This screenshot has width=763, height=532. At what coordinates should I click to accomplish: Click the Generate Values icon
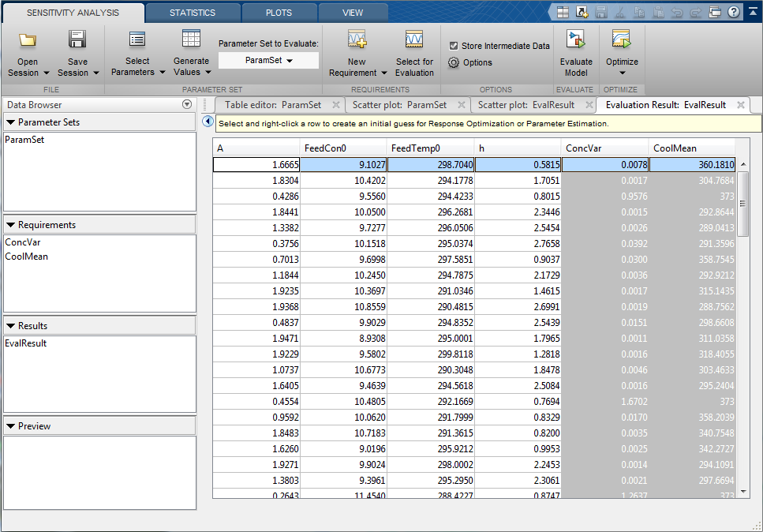pos(191,40)
